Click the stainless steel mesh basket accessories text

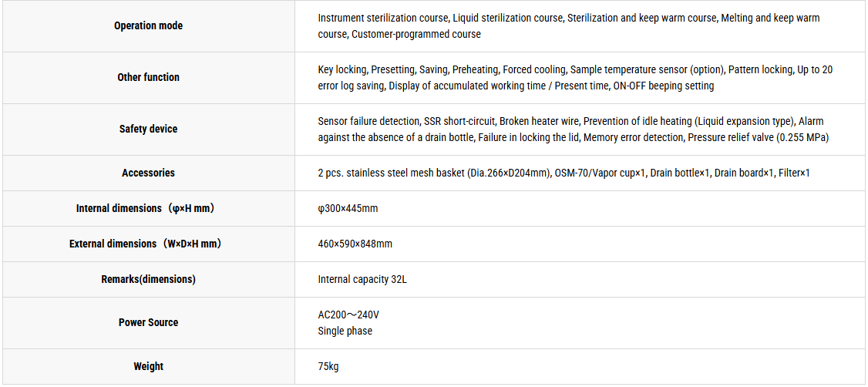tap(434, 173)
